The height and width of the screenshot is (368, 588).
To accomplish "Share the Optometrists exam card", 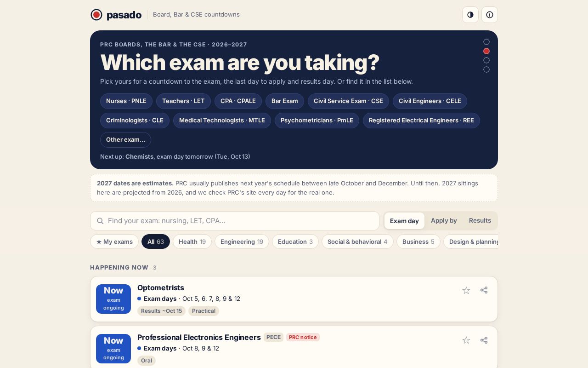I will coord(484,290).
